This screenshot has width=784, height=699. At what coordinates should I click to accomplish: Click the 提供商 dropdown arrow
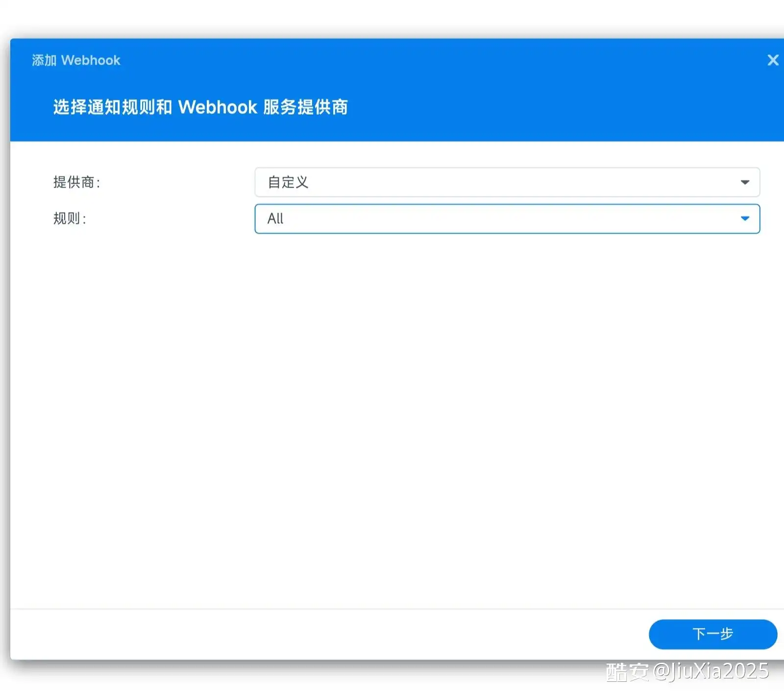(745, 182)
